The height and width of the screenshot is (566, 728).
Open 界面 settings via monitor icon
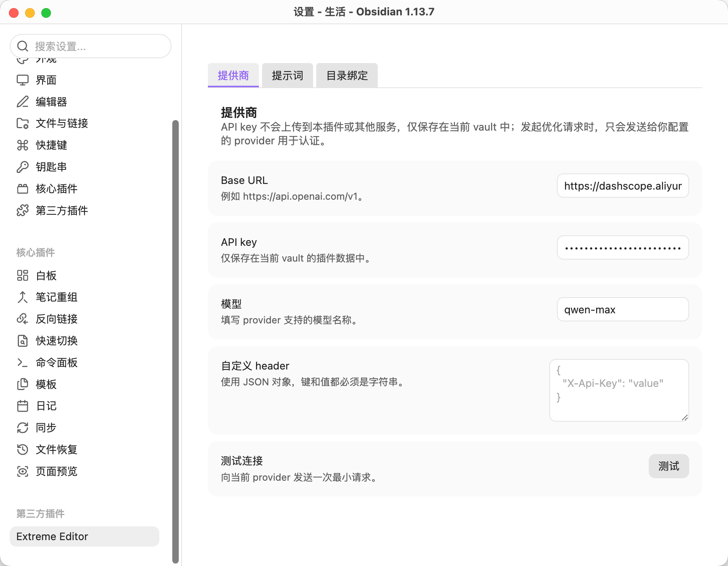pyautogui.click(x=23, y=80)
